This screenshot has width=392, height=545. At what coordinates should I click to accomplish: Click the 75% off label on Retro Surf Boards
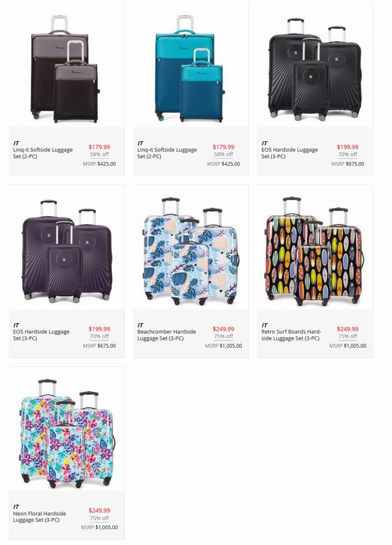point(348,336)
